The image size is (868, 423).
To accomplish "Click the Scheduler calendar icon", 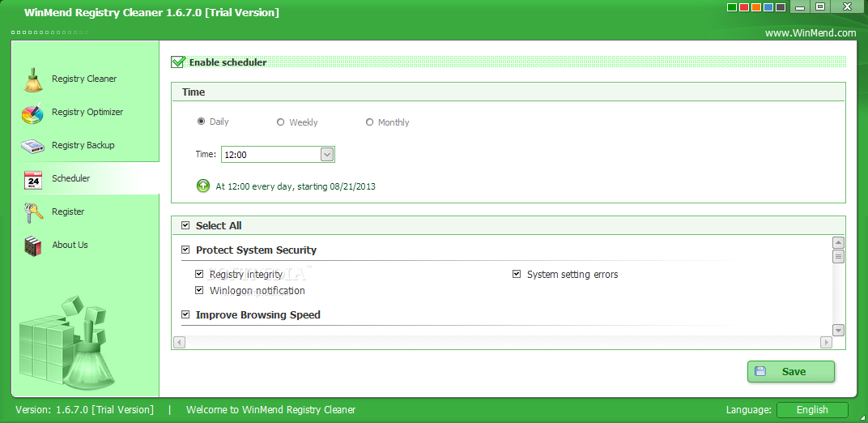I will 33,179.
